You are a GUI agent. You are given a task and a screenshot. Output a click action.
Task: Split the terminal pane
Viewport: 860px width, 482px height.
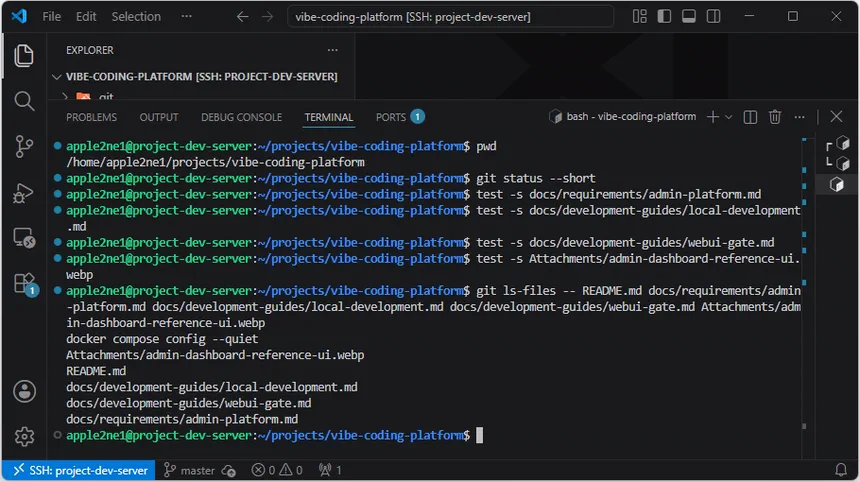tap(750, 117)
